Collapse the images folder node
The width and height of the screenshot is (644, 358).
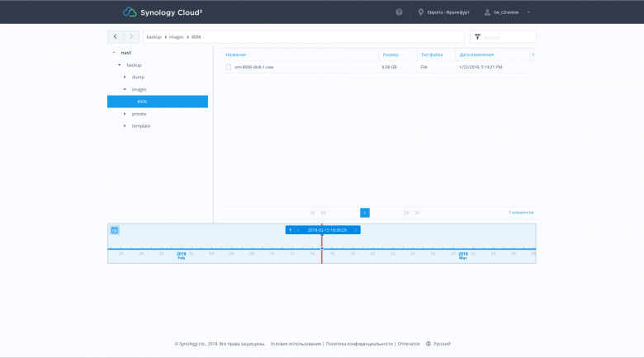pyautogui.click(x=125, y=89)
